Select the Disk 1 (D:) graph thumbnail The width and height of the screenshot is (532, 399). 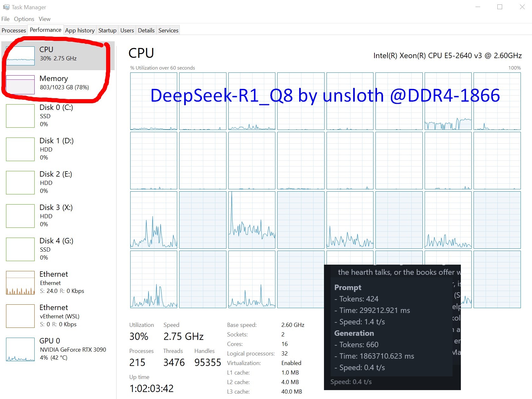click(20, 149)
